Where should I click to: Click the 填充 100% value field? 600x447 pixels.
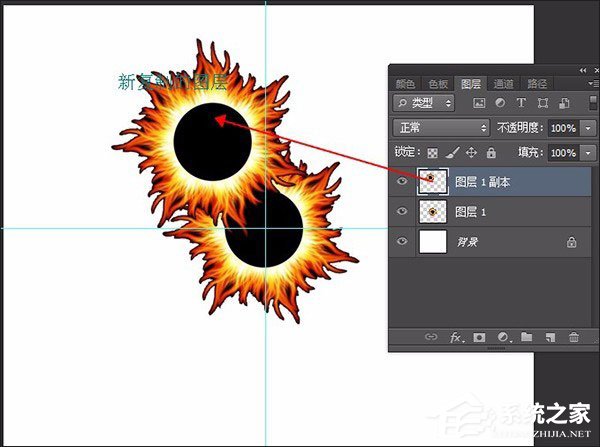coord(564,153)
